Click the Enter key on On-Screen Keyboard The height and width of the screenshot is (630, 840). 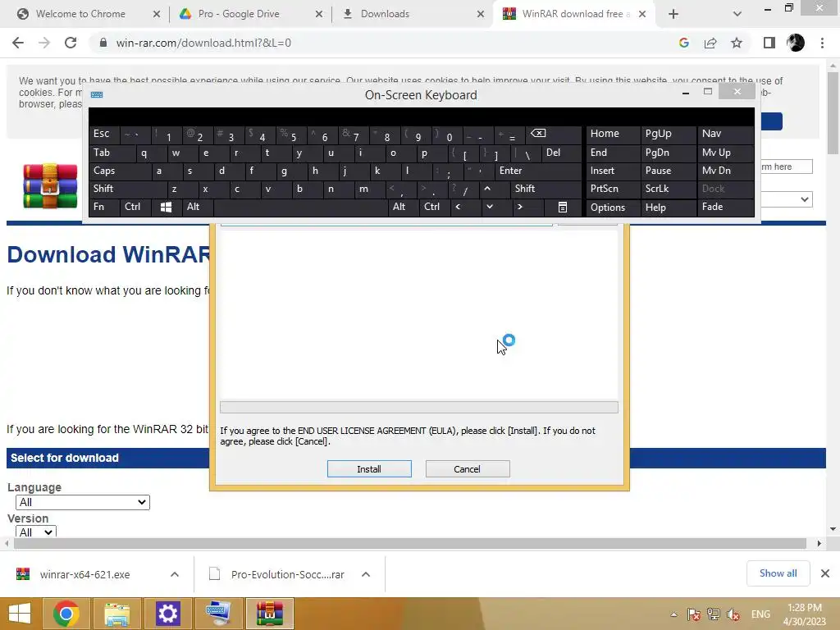tap(537, 171)
